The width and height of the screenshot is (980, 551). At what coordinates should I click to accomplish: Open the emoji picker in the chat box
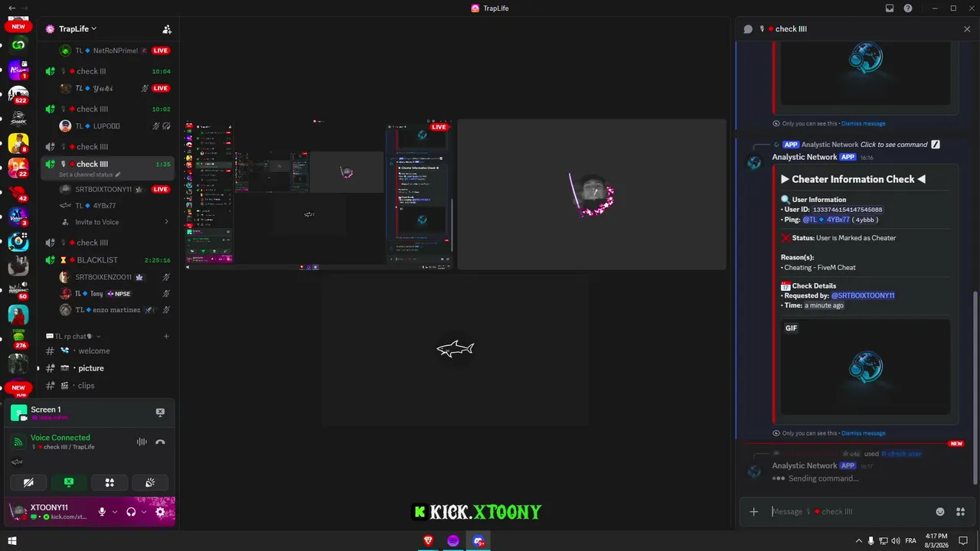click(x=940, y=512)
